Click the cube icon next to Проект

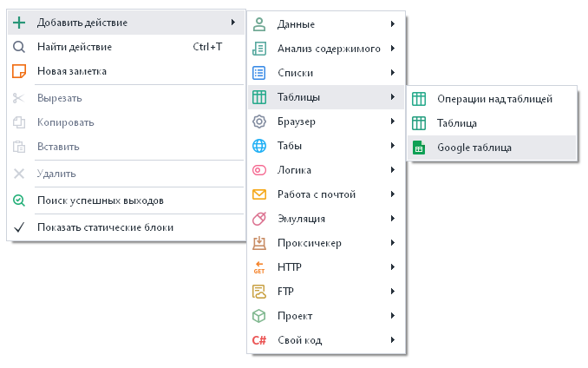(258, 316)
